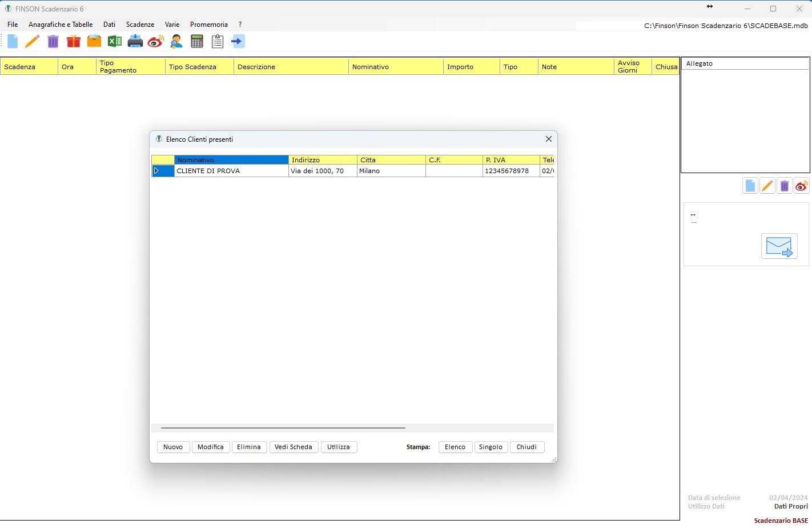Click the Elimina button
The image size is (812, 528).
pyautogui.click(x=249, y=447)
